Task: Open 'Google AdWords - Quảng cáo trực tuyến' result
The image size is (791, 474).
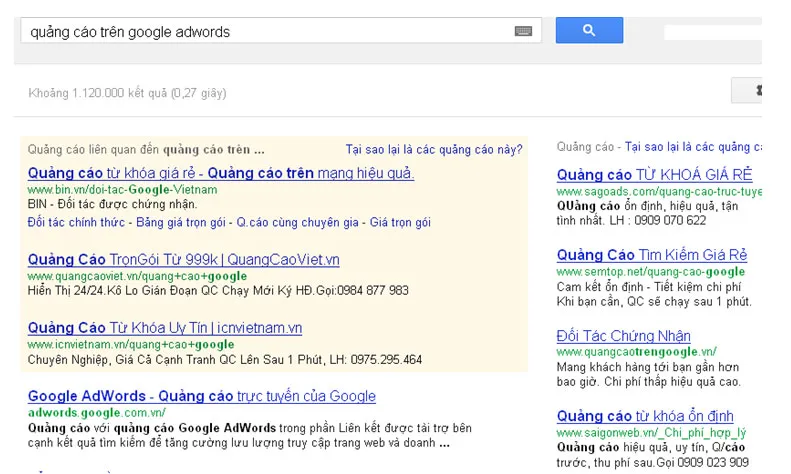Action: 202,396
